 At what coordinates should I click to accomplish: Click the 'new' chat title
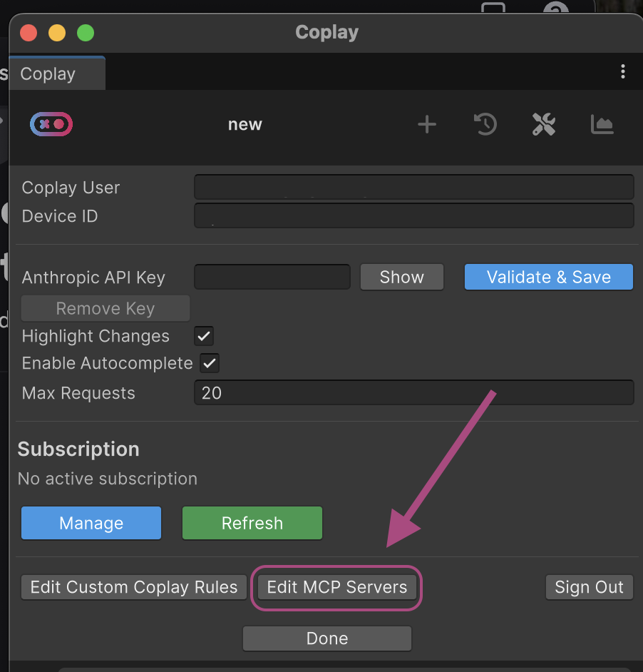245,124
